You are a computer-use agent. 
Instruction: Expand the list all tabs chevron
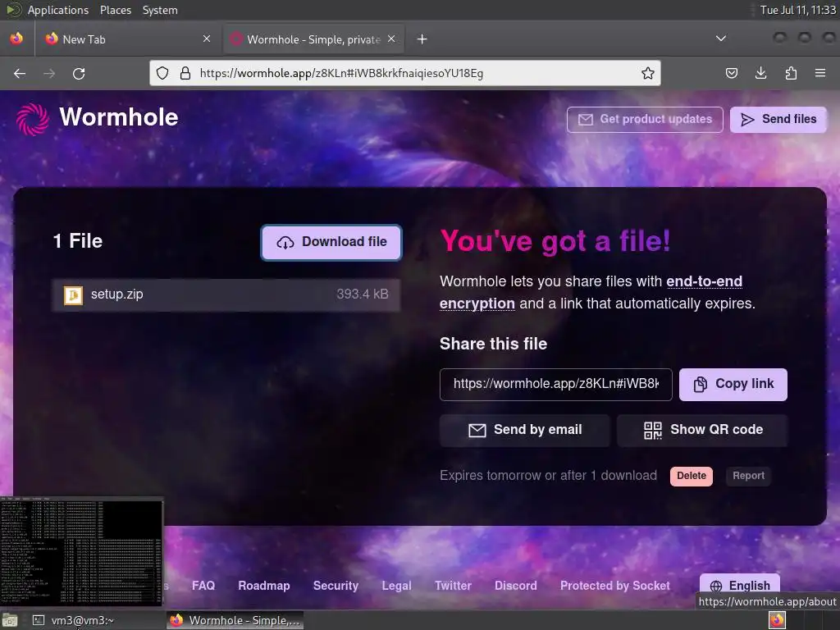[x=721, y=39]
